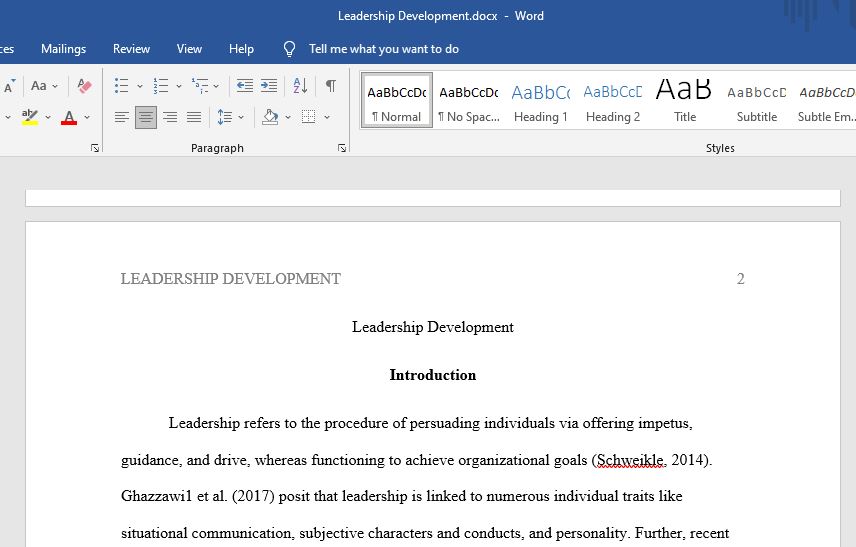Open Font dialog launcher
This screenshot has height=547, width=856.
(x=95, y=148)
